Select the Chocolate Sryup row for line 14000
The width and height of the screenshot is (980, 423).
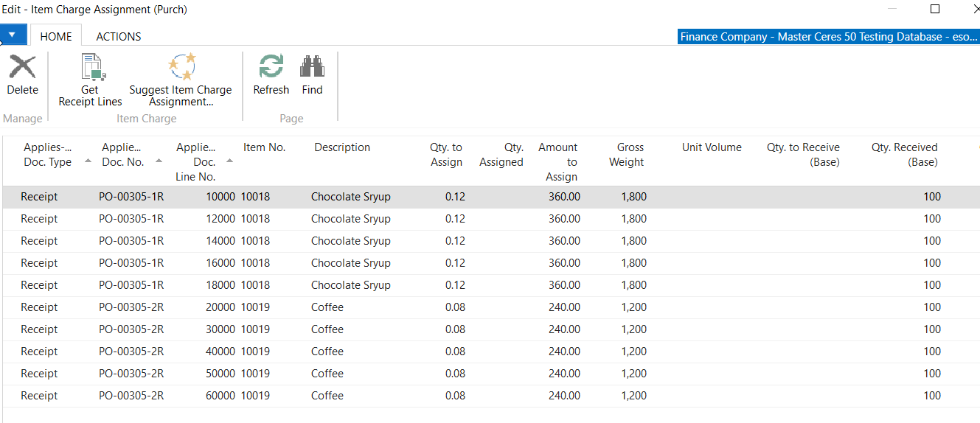click(x=350, y=241)
